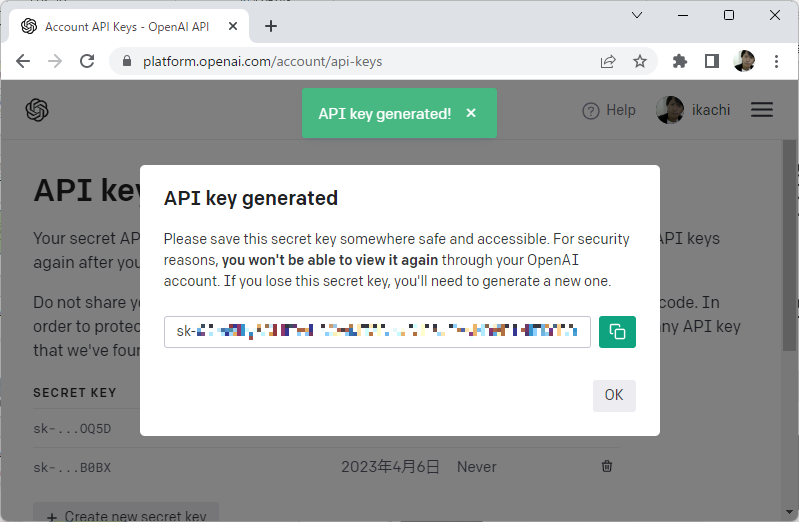Dismiss the API key generated toast
Screen dimensions: 799x522
tap(471, 114)
